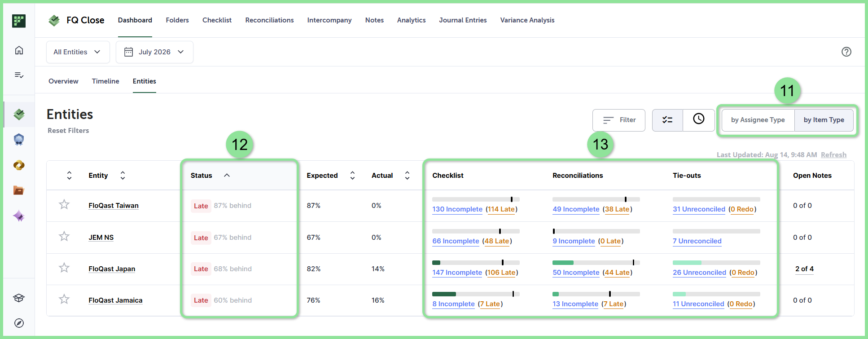Open 31 Unreconciled tie-outs

(699, 209)
